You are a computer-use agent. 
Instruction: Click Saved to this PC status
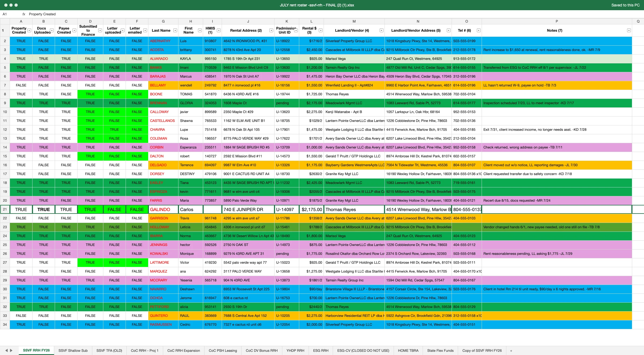tap(625, 5)
